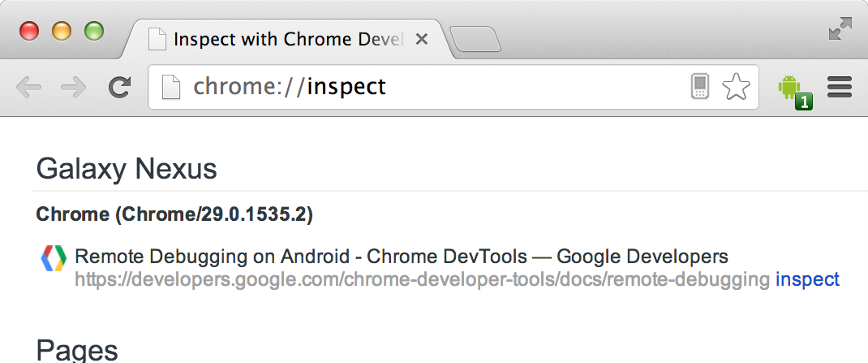
Task: Click the browser forward arrow
Action: 74,87
